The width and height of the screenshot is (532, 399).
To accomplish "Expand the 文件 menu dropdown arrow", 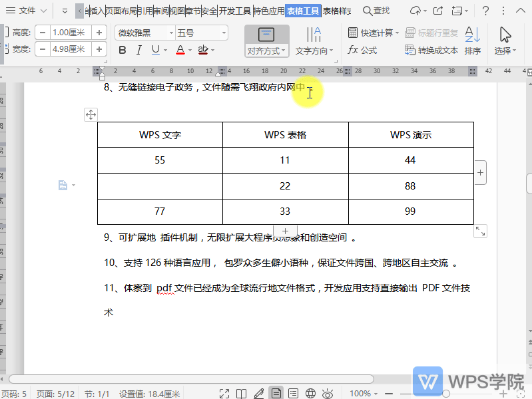I will 43,11.
